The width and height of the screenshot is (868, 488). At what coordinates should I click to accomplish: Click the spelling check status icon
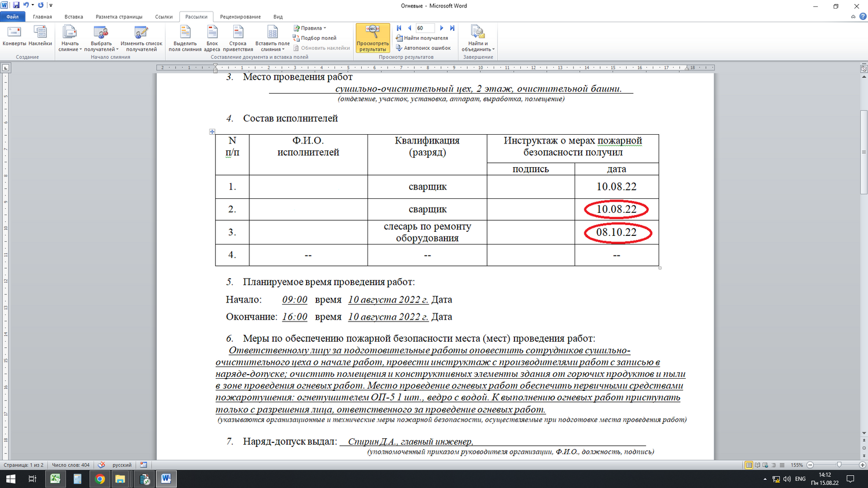(101, 465)
